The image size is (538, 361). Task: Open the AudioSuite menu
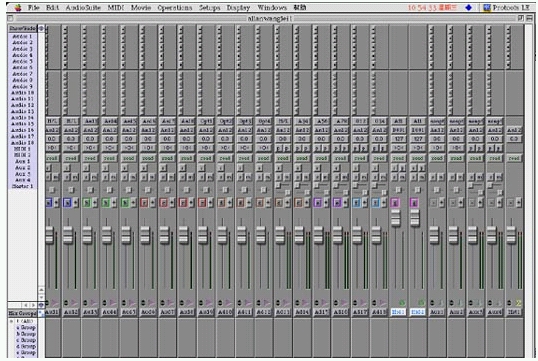pos(83,7)
